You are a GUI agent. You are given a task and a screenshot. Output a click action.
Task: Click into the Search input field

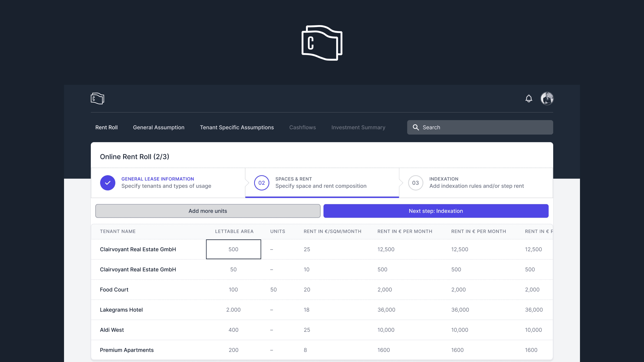[x=480, y=127]
